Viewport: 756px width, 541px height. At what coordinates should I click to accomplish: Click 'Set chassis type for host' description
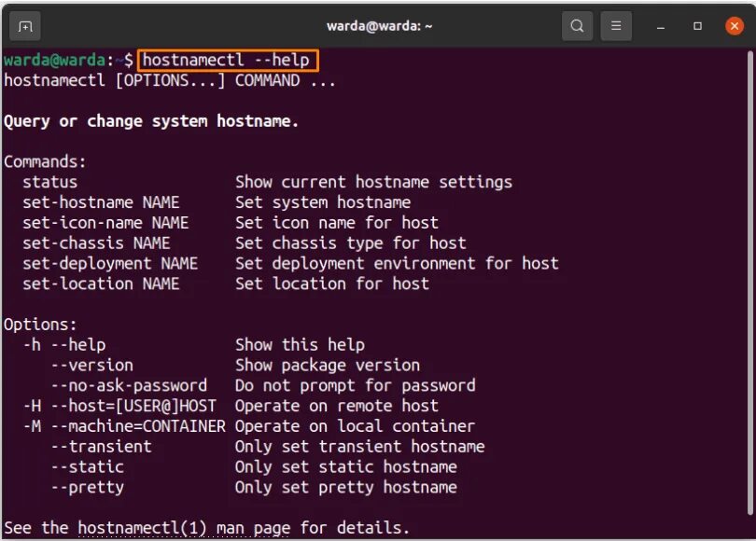click(351, 243)
